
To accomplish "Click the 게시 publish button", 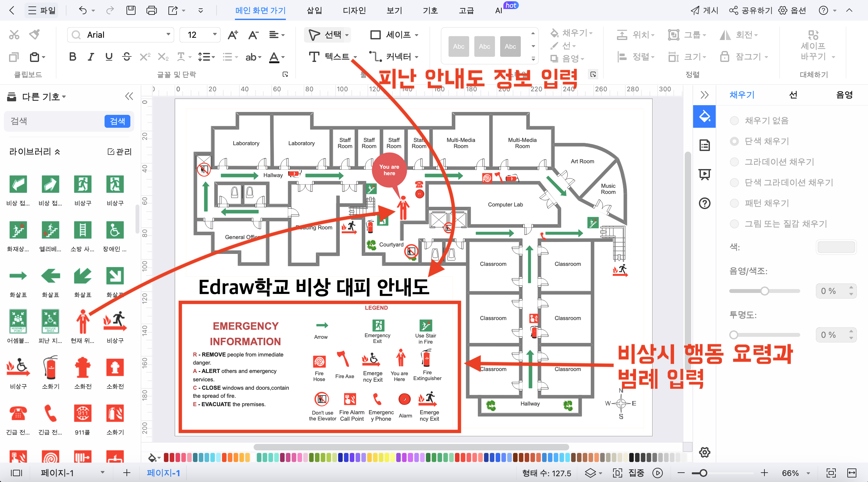I will (705, 10).
